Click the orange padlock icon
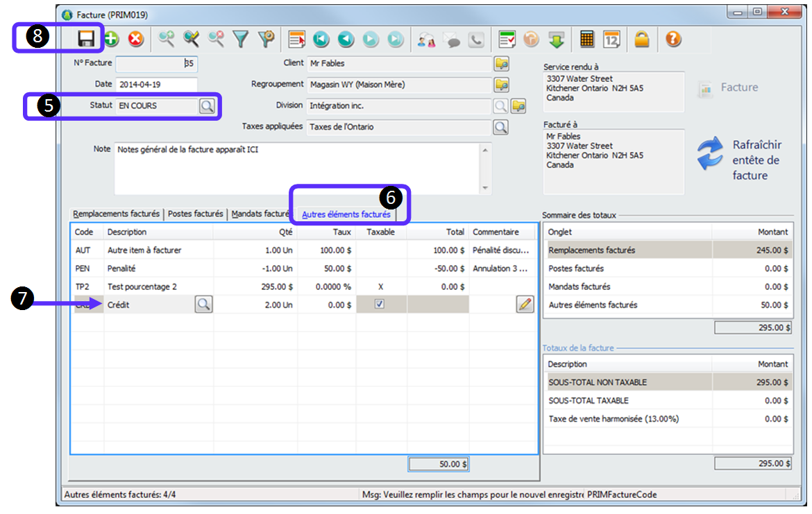 642,40
